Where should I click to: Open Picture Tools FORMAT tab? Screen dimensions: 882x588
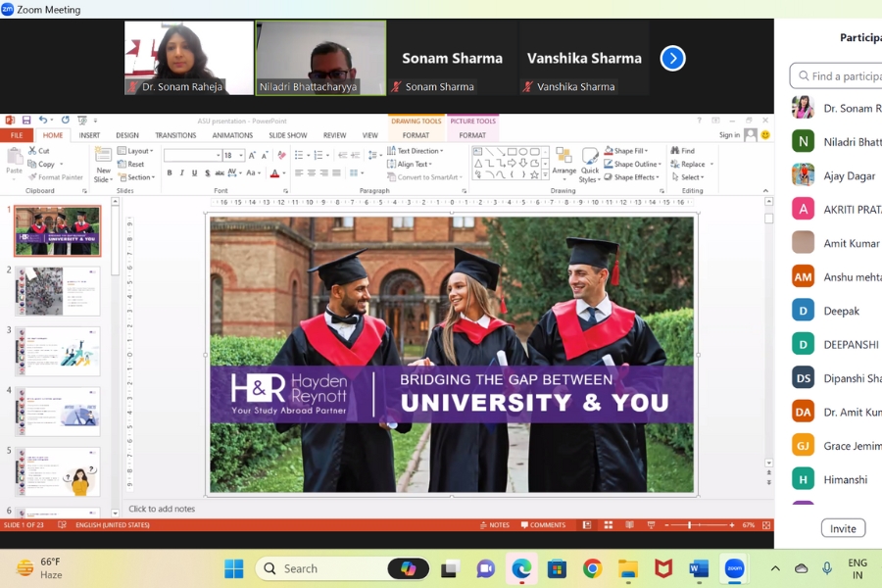(472, 135)
